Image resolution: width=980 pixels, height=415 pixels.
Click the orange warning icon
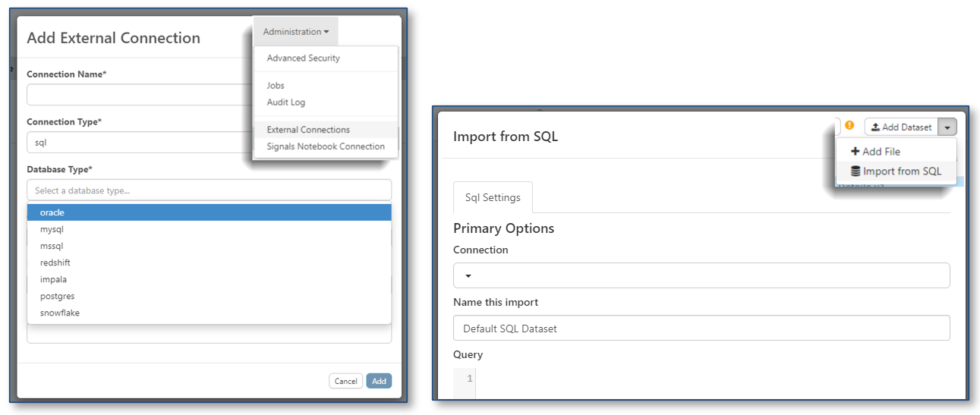click(849, 126)
